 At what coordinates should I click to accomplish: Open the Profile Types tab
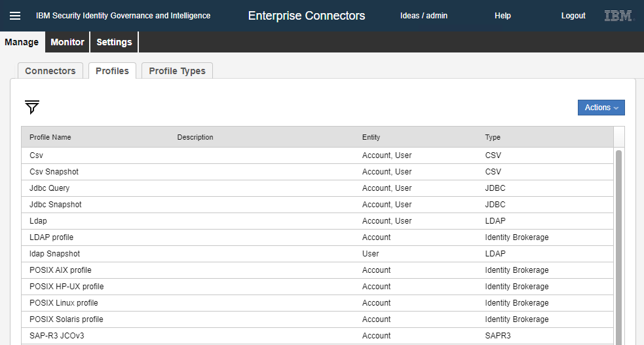coord(177,71)
